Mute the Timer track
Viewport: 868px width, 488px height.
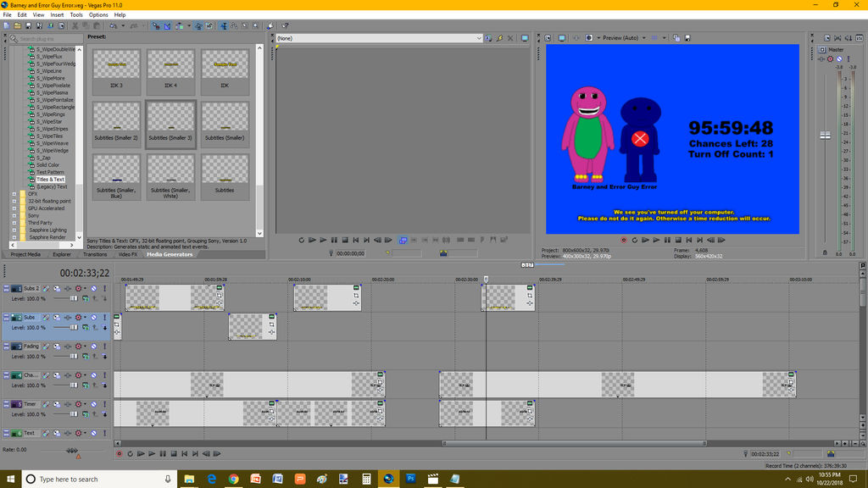click(x=92, y=404)
